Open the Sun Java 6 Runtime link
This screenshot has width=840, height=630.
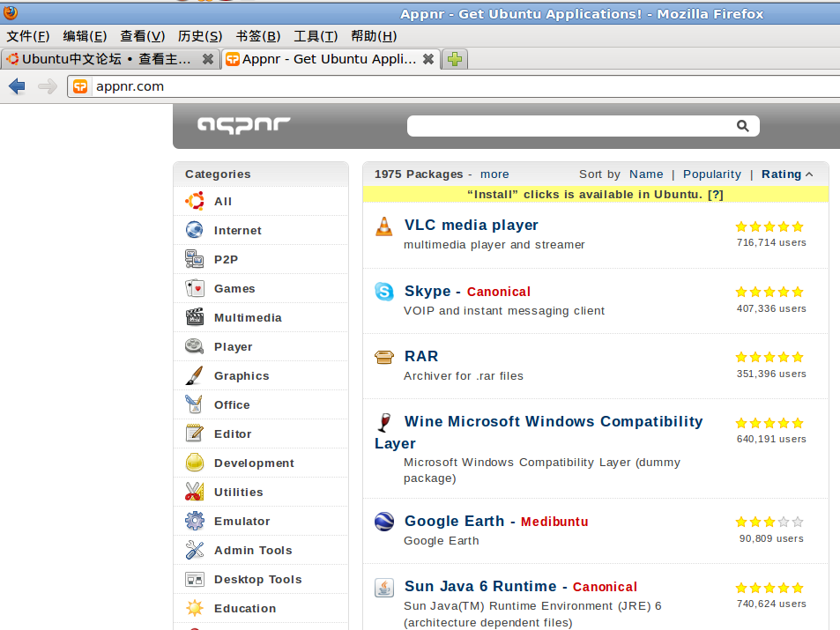tap(480, 587)
